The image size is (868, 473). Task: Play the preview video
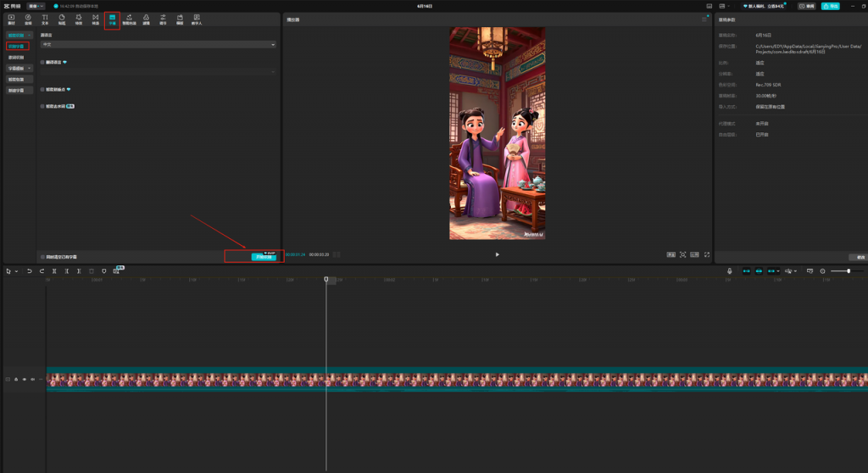pos(497,255)
